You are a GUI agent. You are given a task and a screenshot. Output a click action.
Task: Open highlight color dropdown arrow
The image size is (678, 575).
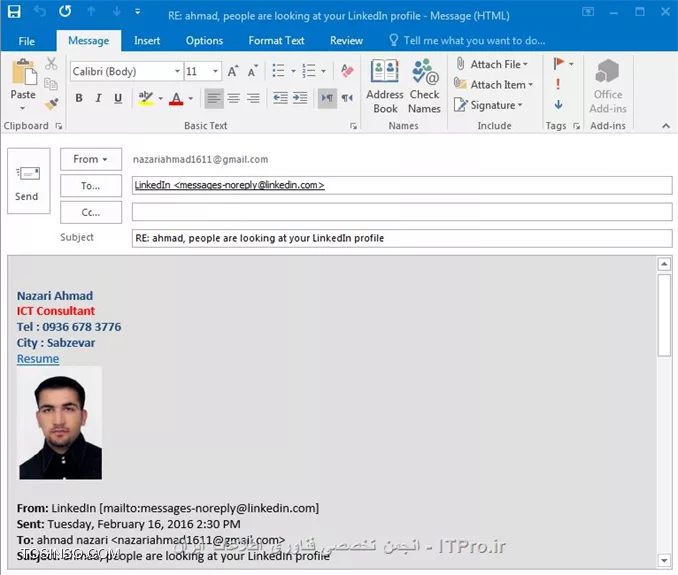click(x=160, y=99)
